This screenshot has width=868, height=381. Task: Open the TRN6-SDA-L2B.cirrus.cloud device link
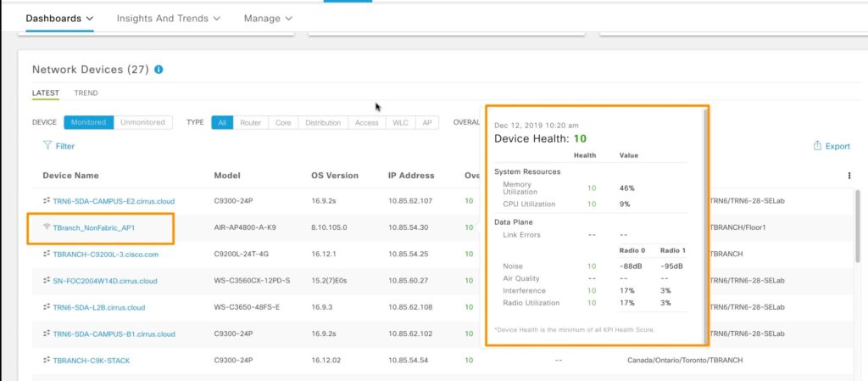[x=100, y=307]
